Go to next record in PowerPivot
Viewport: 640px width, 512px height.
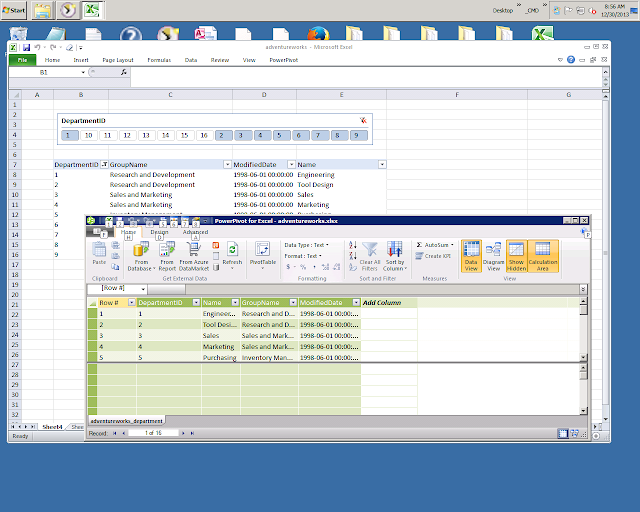point(183,433)
